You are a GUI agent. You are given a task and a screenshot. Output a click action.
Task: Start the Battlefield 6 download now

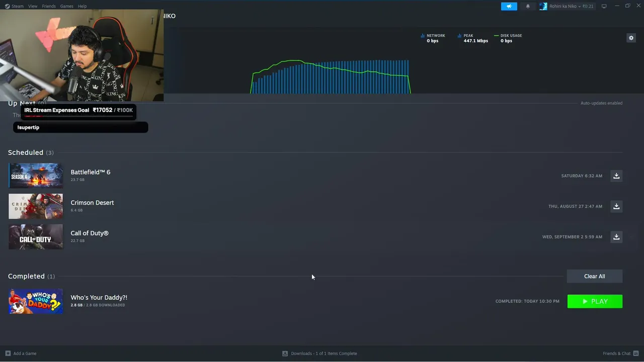pos(616,176)
